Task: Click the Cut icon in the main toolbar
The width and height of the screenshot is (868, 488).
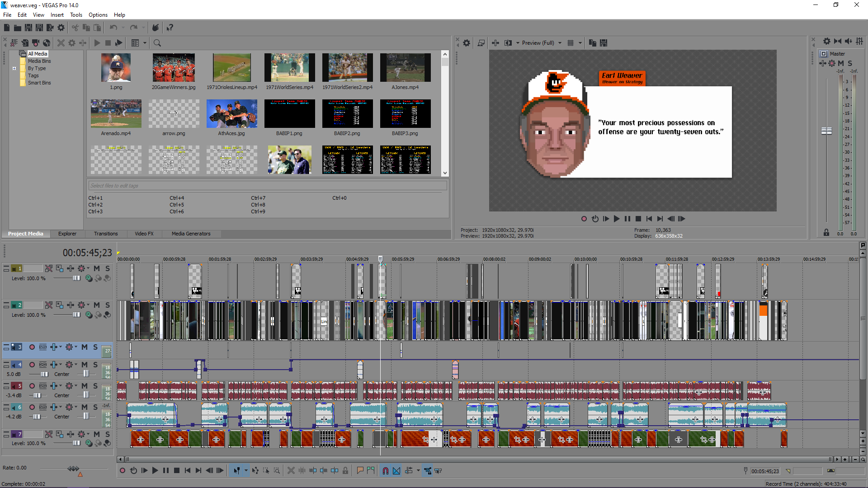Action: pos(75,28)
